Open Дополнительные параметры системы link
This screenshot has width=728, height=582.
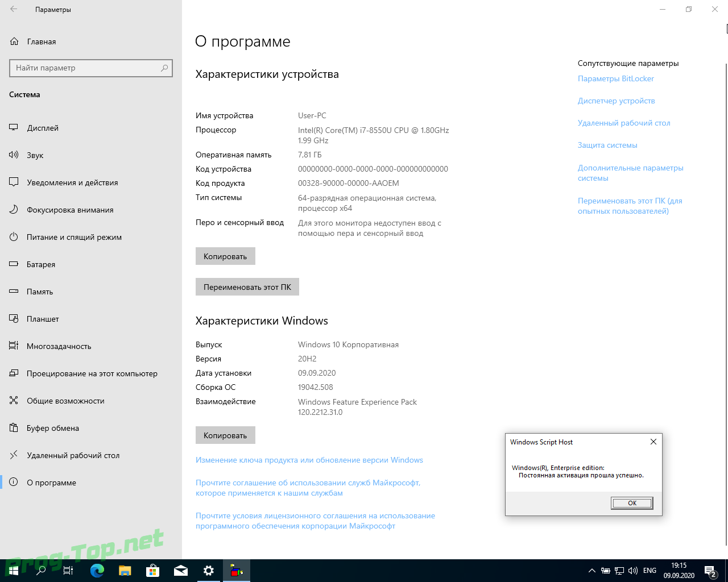click(631, 173)
